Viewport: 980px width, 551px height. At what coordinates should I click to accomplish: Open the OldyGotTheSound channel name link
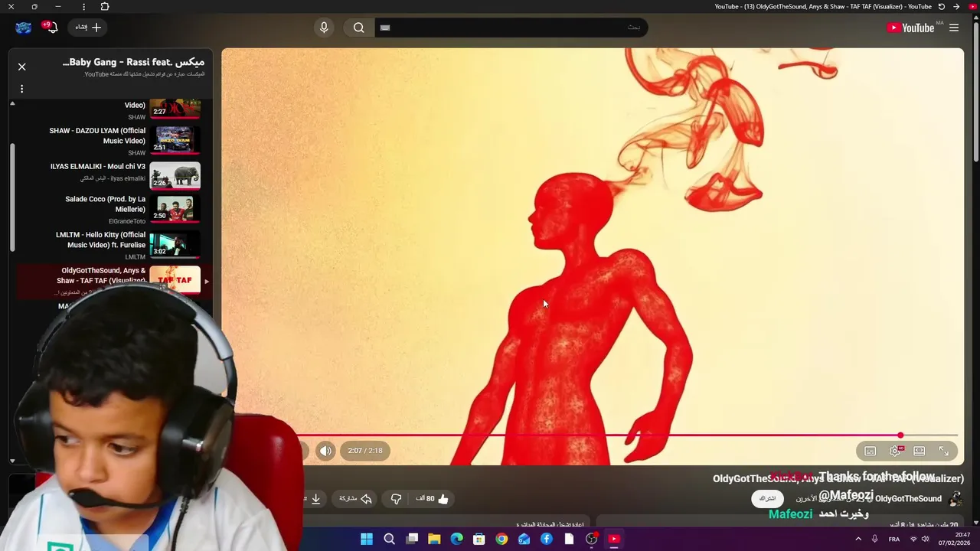point(908,499)
